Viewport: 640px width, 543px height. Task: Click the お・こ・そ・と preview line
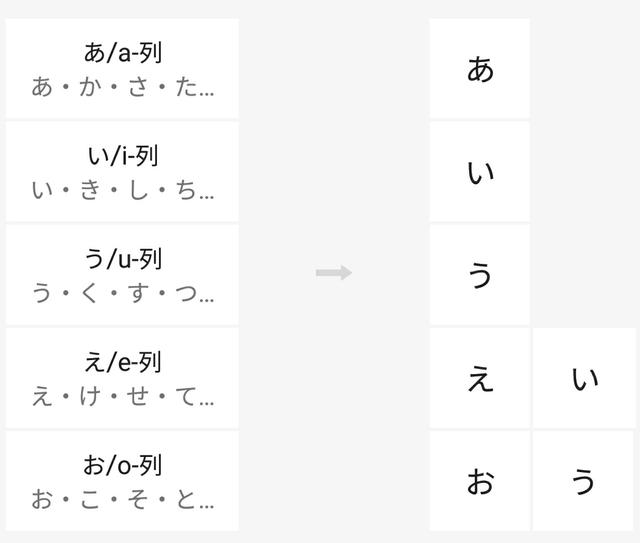(x=122, y=499)
